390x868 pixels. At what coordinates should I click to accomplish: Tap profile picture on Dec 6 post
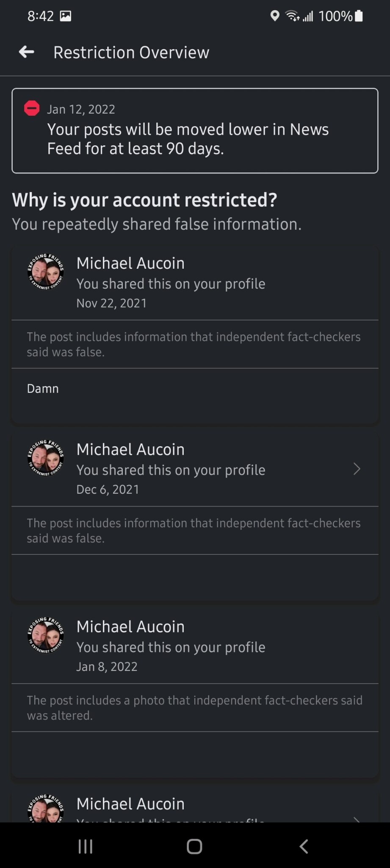[46, 458]
